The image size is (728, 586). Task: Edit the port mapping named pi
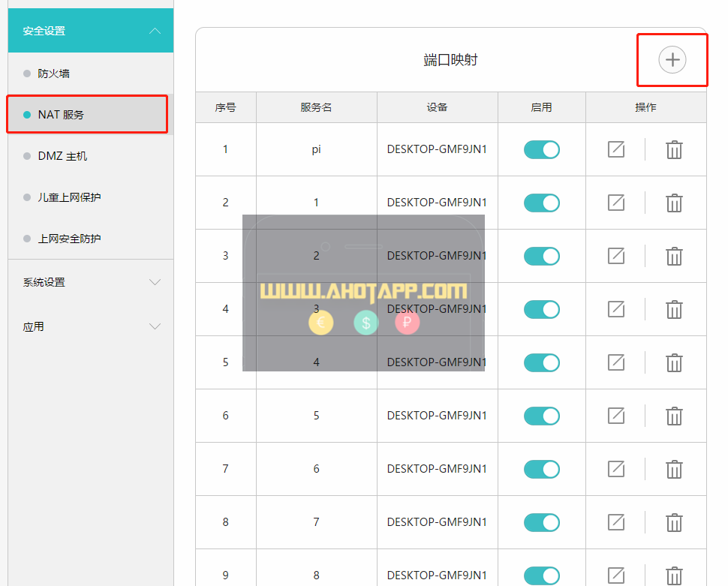(x=616, y=149)
